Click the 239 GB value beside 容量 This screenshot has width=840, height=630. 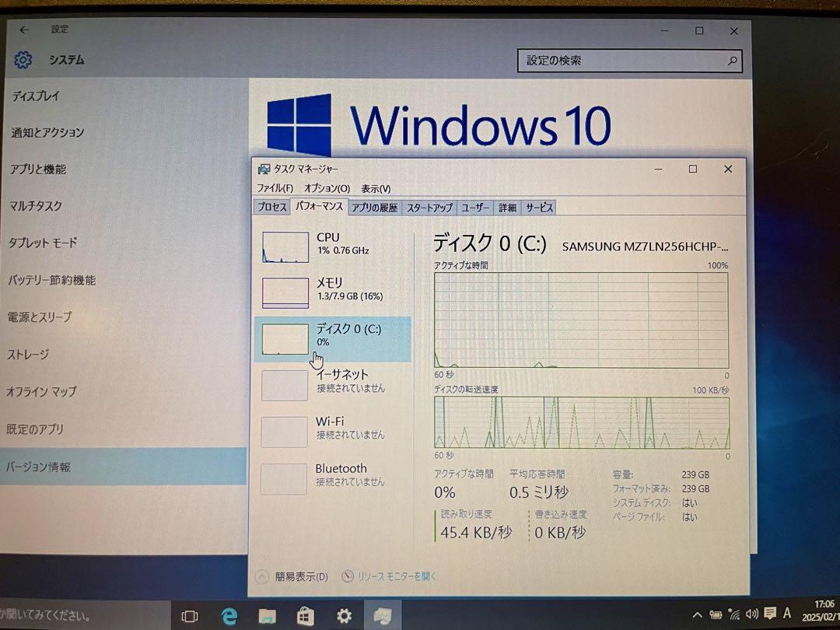coord(695,474)
